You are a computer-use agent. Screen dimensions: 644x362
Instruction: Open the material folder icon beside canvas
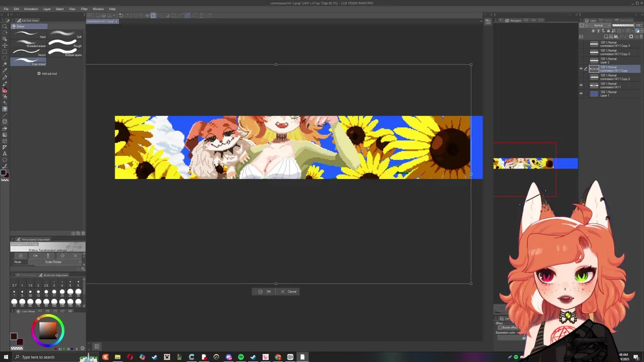point(488,22)
